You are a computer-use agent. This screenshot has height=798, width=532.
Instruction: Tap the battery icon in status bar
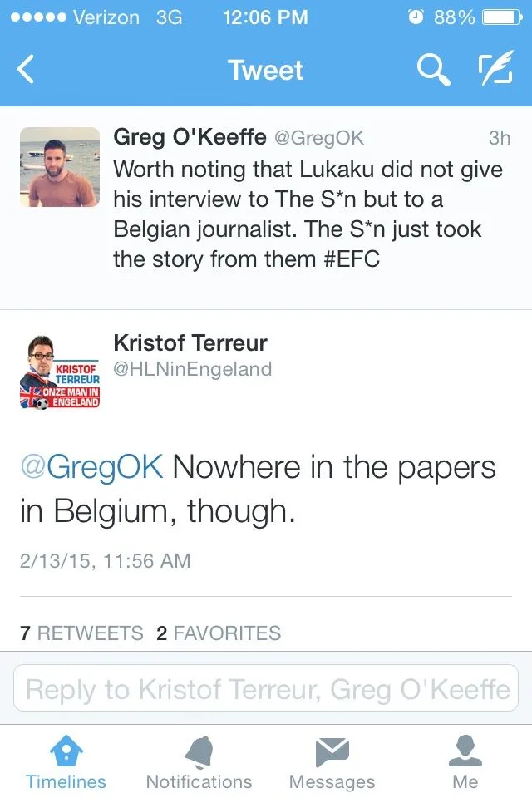[x=501, y=17]
